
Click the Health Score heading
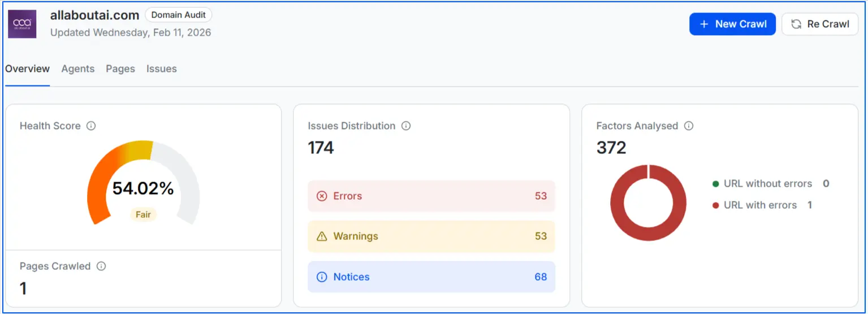pos(50,126)
